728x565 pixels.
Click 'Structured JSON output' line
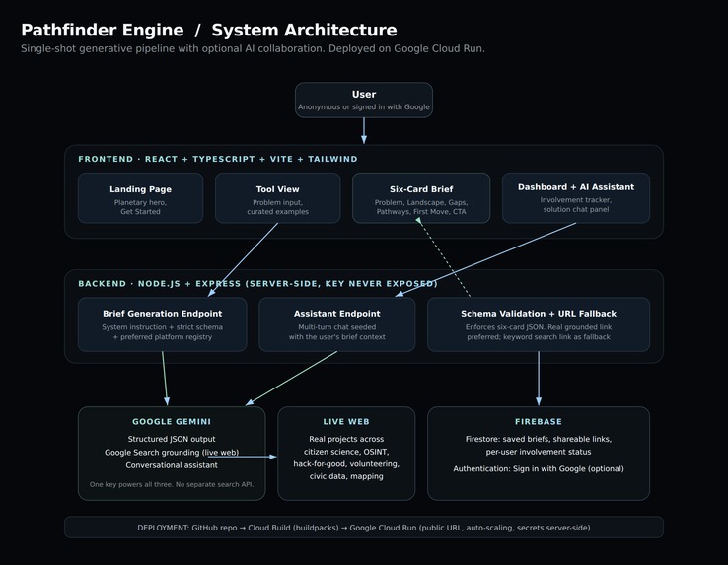pos(172,439)
